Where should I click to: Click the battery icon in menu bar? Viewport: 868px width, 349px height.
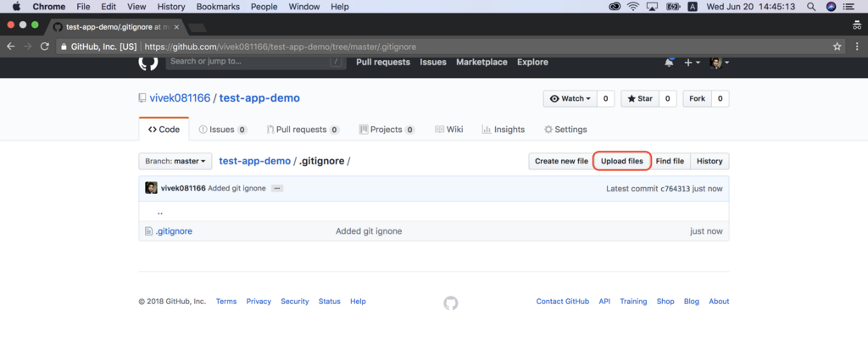(x=672, y=7)
